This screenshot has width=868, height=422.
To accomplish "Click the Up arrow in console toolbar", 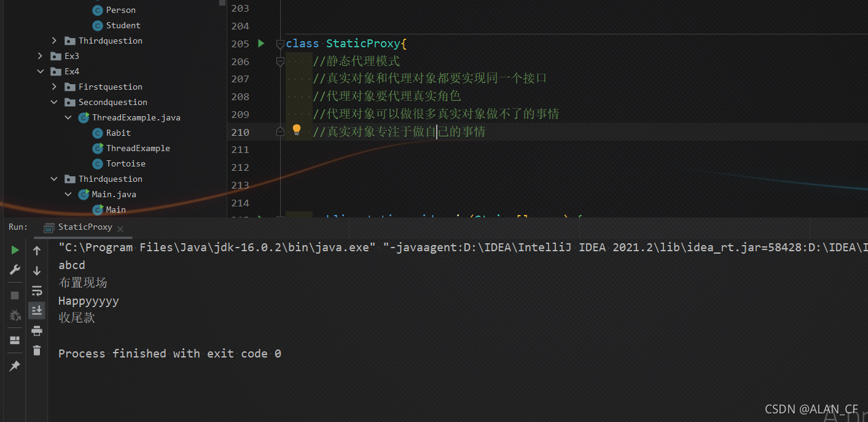I will [x=37, y=251].
